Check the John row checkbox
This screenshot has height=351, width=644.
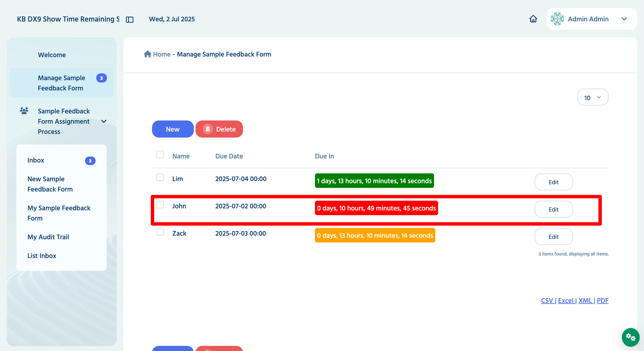[160, 205]
